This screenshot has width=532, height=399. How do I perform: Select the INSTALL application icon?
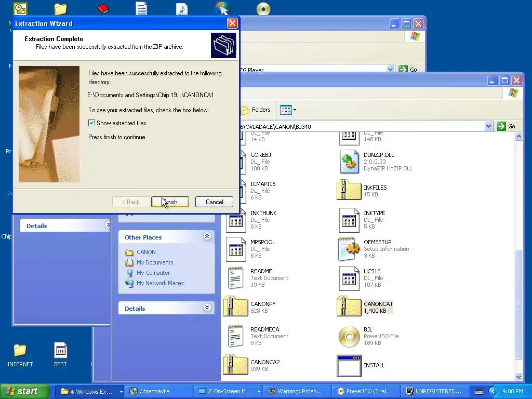349,365
